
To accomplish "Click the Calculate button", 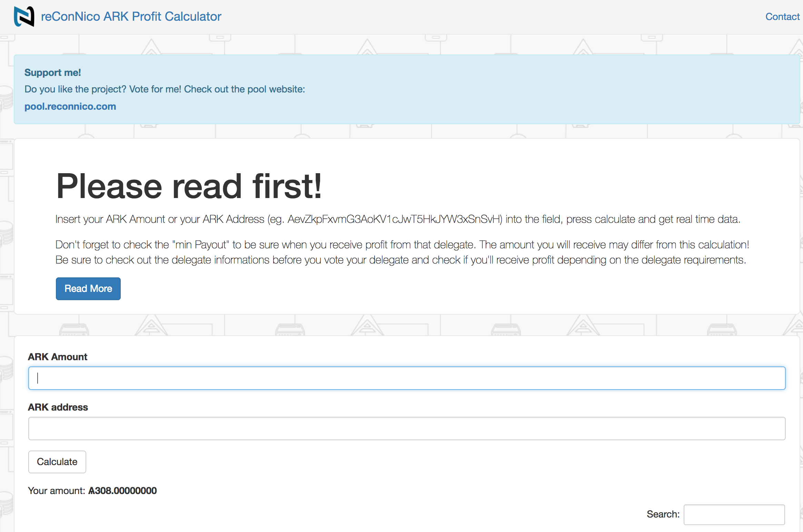I will pyautogui.click(x=57, y=462).
